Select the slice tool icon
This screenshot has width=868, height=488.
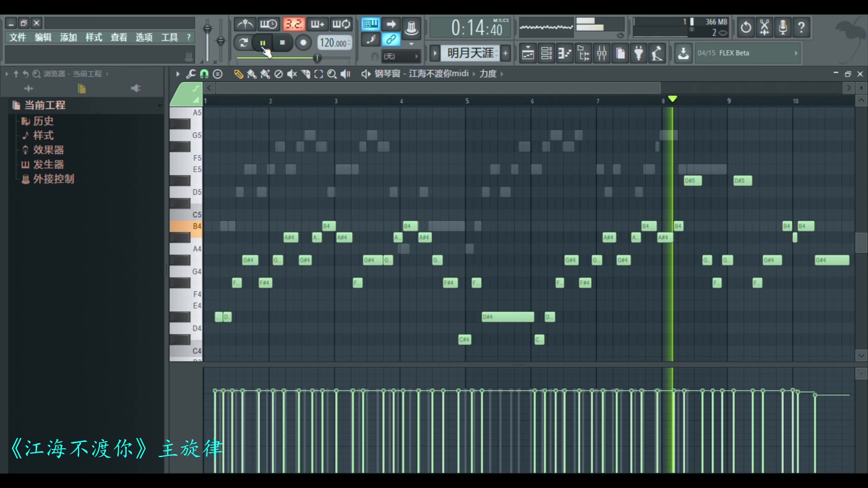306,74
